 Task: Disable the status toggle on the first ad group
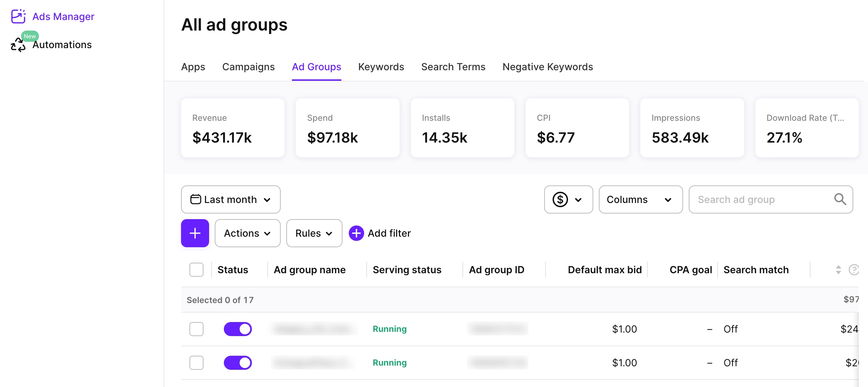coord(238,329)
